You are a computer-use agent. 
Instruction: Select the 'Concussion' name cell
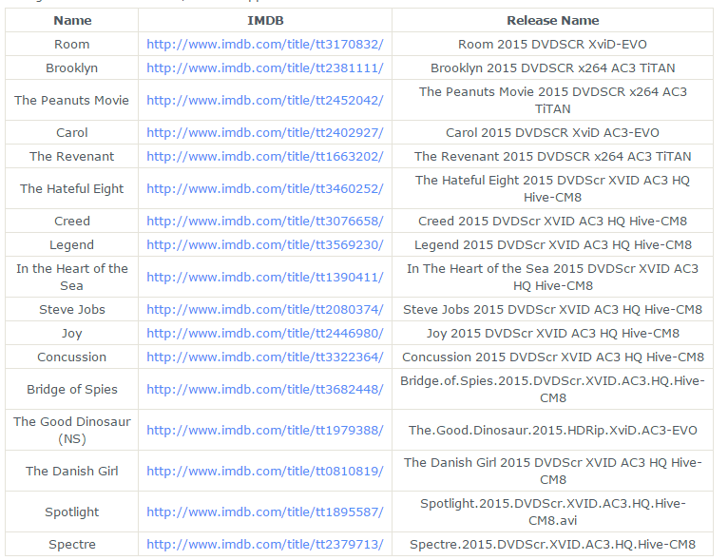tap(72, 357)
